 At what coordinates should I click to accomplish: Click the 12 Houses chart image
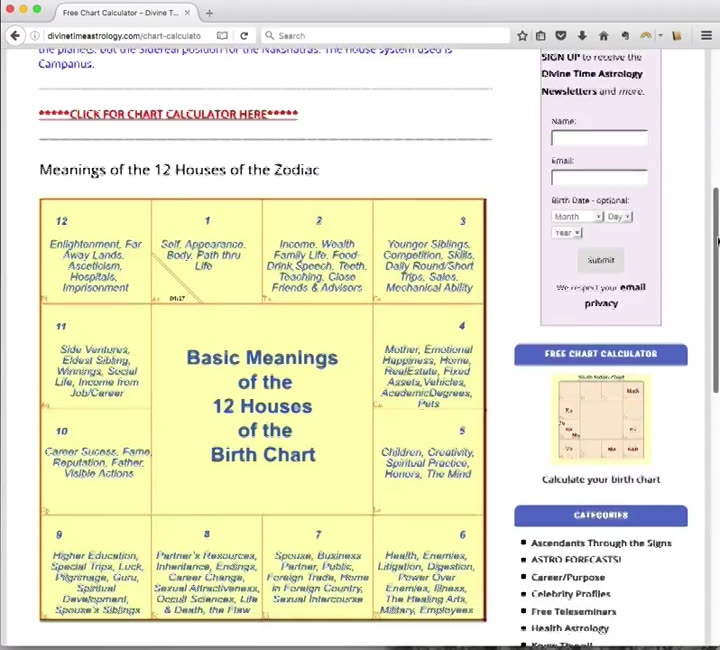(263, 410)
